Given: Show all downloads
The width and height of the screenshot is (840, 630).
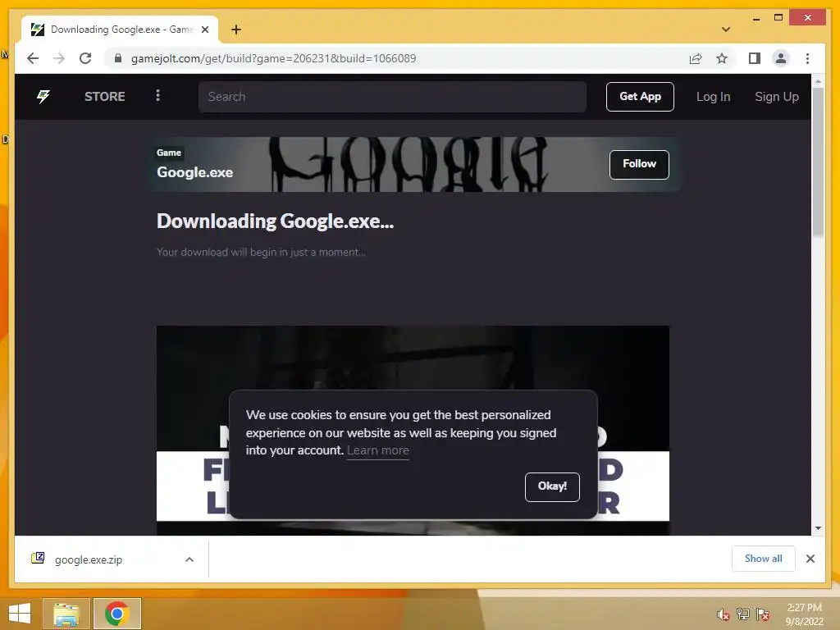Looking at the screenshot, I should [x=763, y=559].
